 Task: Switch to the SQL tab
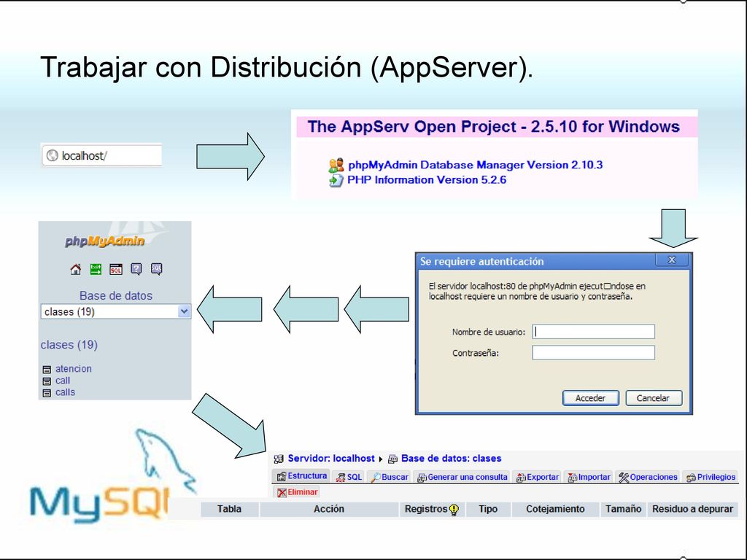click(349, 477)
